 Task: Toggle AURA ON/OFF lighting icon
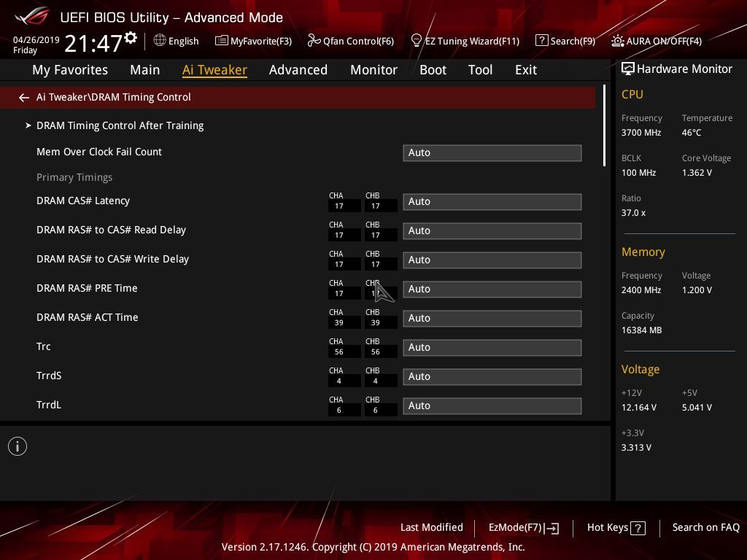[x=617, y=41]
